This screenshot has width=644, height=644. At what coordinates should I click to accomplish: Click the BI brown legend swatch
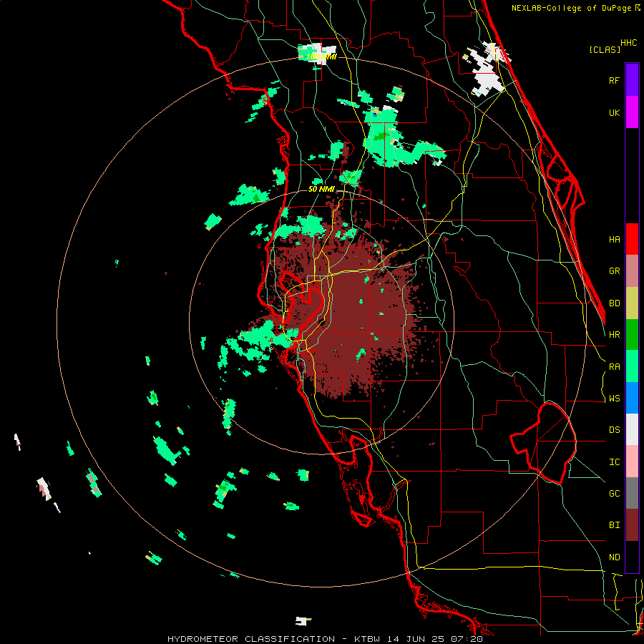coord(632,525)
